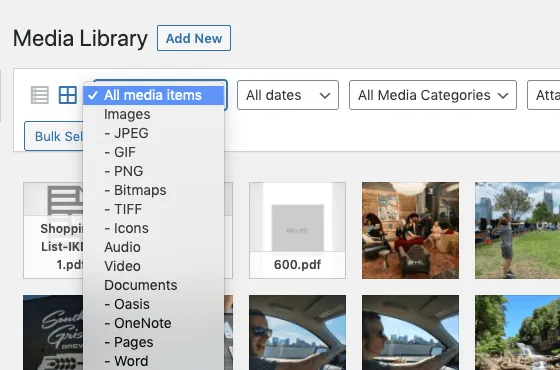Click the Add New button
Screen dimensions: 560x370
pos(194,38)
